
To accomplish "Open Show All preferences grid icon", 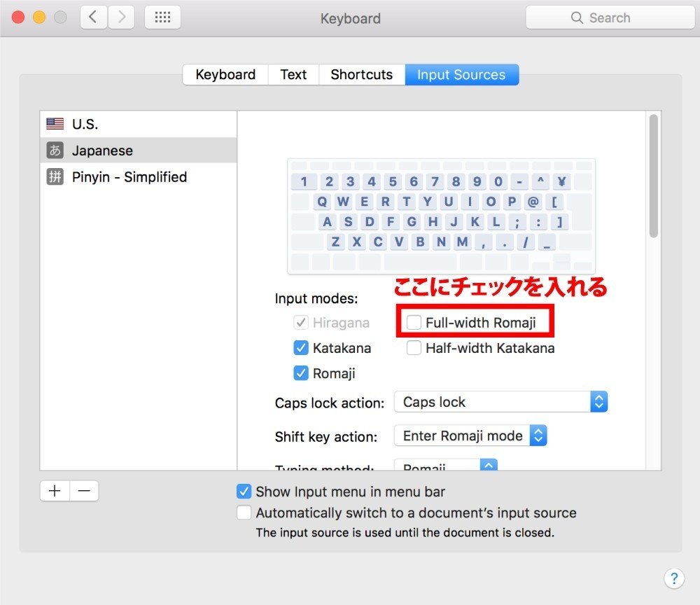I will pos(162,18).
